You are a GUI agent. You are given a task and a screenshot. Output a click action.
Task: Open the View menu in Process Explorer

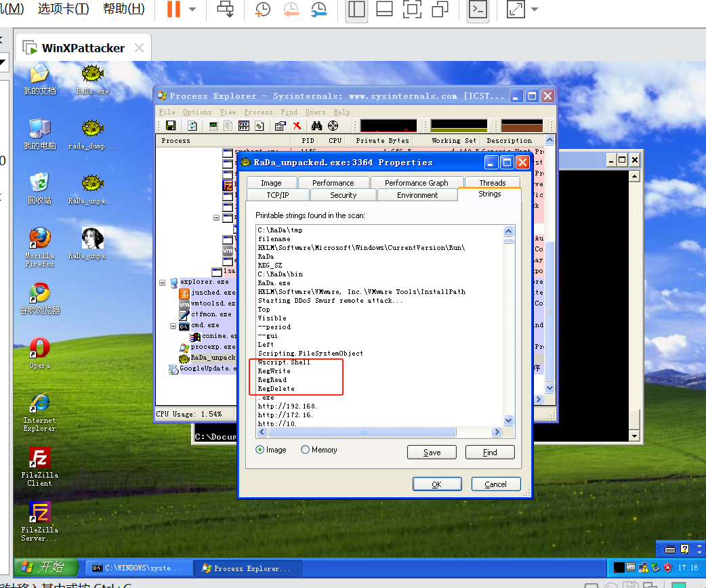pos(228,112)
